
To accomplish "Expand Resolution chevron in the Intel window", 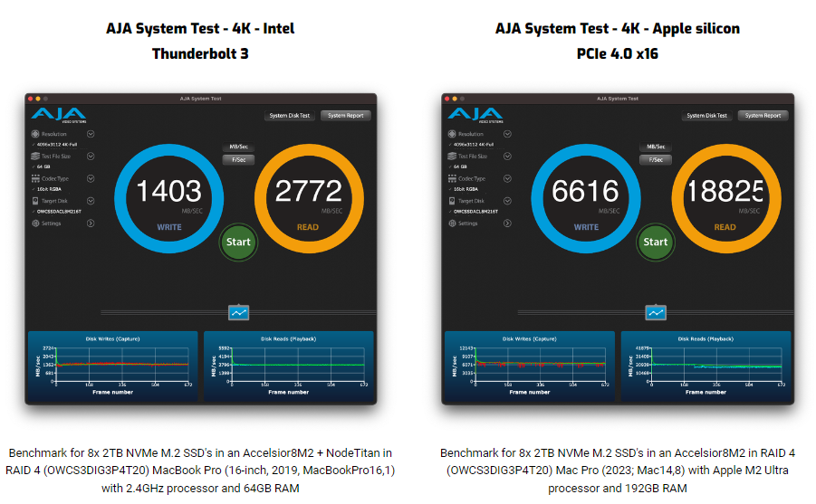I will click(91, 134).
